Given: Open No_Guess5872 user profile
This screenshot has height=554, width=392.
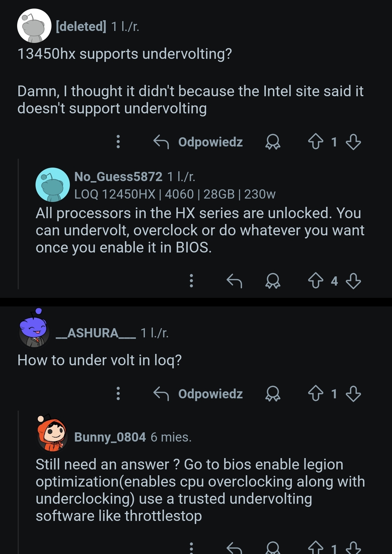Looking at the screenshot, I should pos(118,177).
